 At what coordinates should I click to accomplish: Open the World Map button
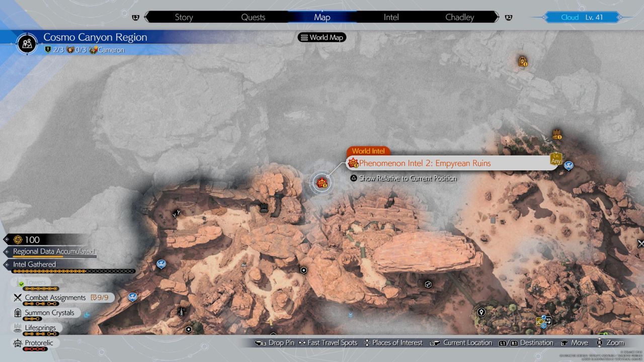pyautogui.click(x=322, y=37)
